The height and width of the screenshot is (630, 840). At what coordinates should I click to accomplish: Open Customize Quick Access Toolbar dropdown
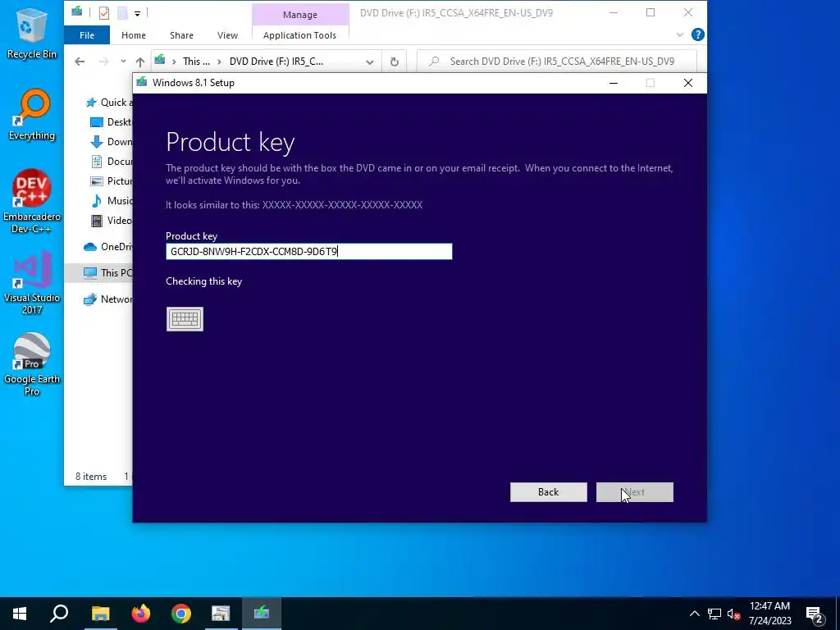coord(137,13)
